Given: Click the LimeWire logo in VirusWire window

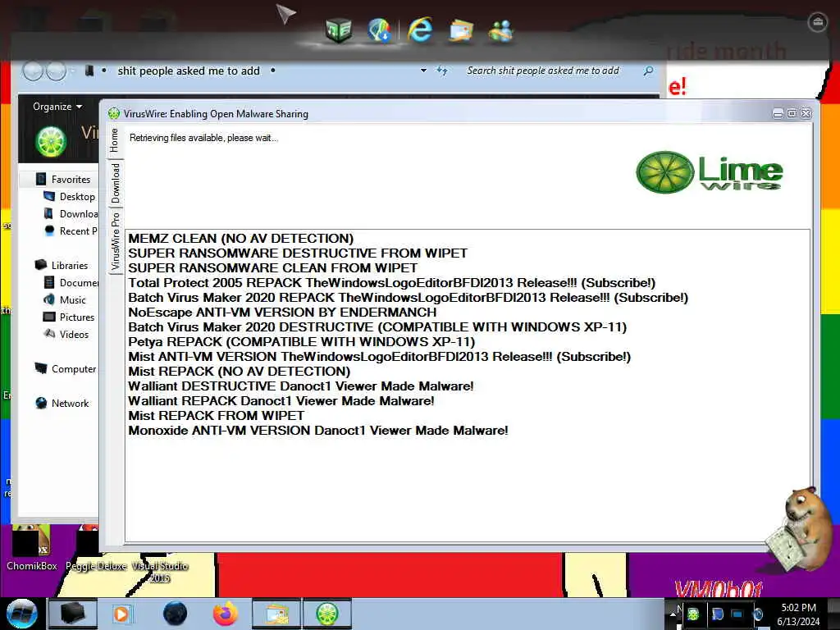Looking at the screenshot, I should point(709,172).
